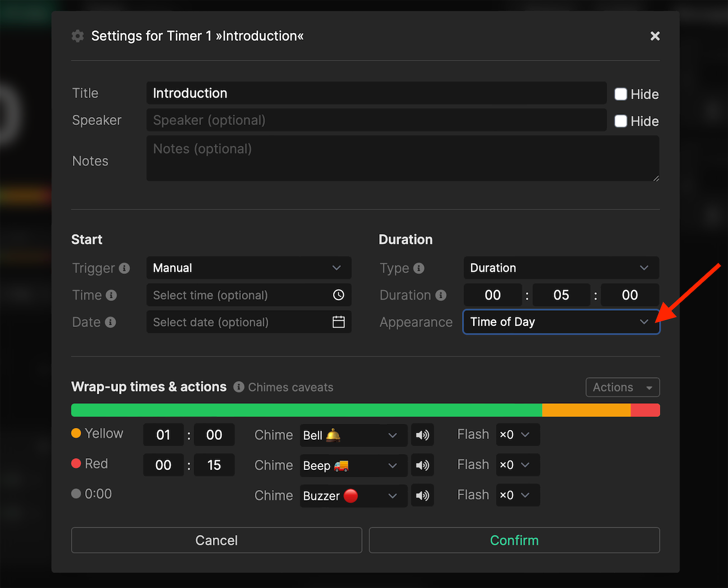This screenshot has width=728, height=588.
Task: Click the clock icon in Time field
Action: click(338, 295)
